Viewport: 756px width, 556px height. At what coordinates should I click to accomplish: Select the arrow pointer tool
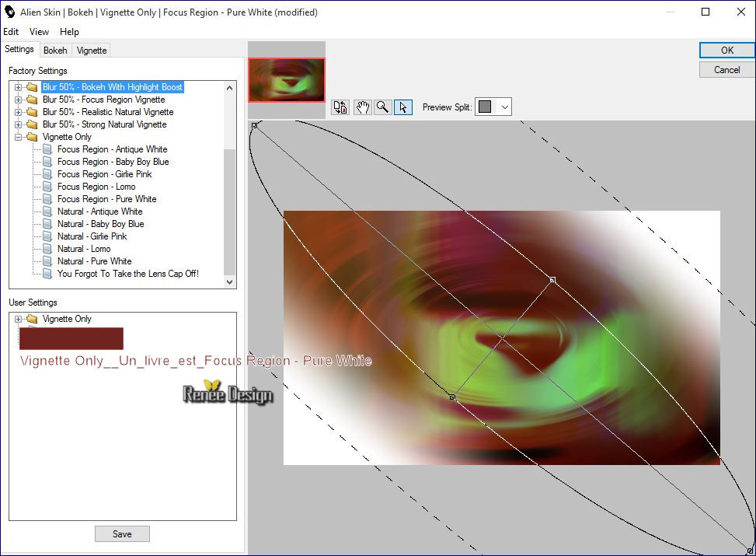(403, 107)
